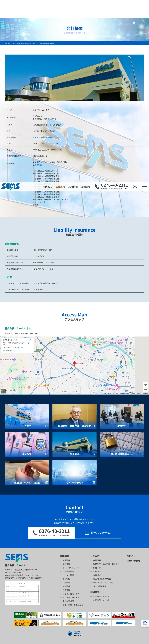The image size is (149, 644).
Task: Click 株式会社シムックス breadcrumb home link
Action: click(23, 43)
